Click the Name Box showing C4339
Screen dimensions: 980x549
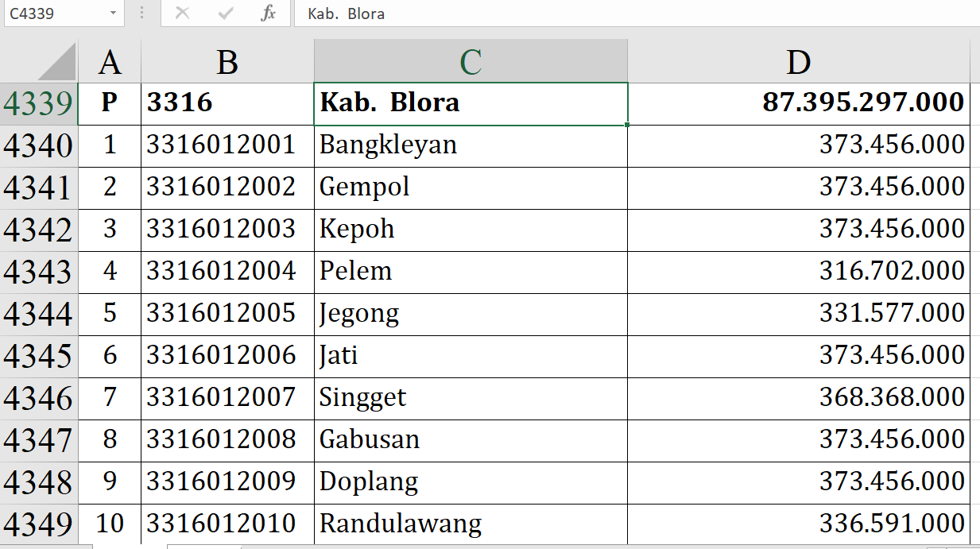[x=54, y=14]
